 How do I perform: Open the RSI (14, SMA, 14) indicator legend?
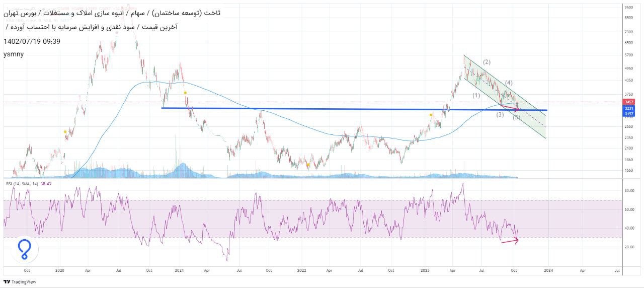tap(23, 184)
